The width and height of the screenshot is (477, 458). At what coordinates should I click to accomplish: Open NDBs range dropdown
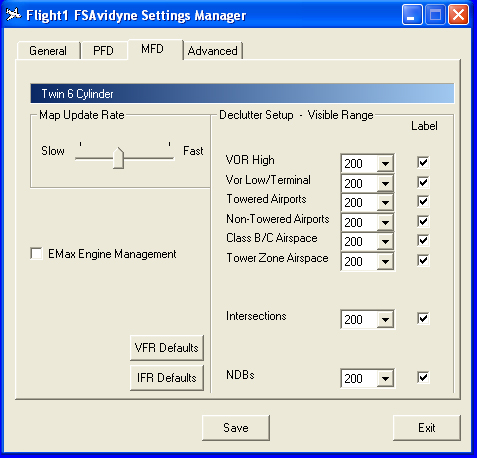[385, 379]
